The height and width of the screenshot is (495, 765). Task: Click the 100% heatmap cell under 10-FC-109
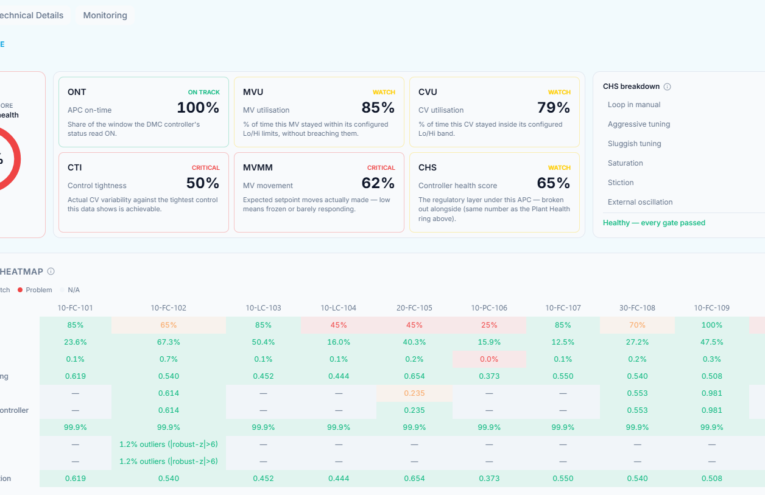pos(712,325)
